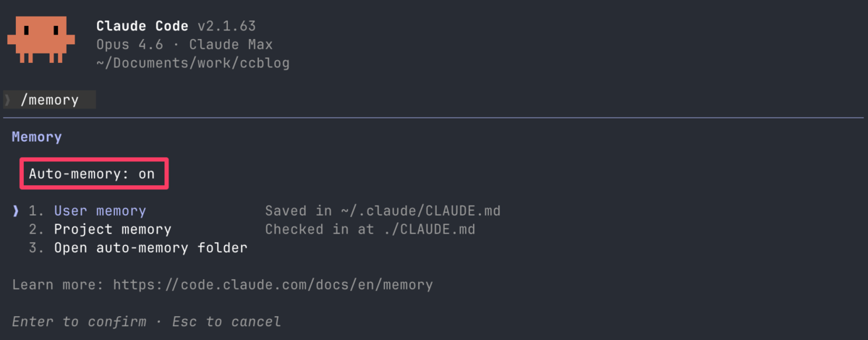Click the prompt chevron before /memory
The height and width of the screenshot is (340, 868).
tap(7, 100)
